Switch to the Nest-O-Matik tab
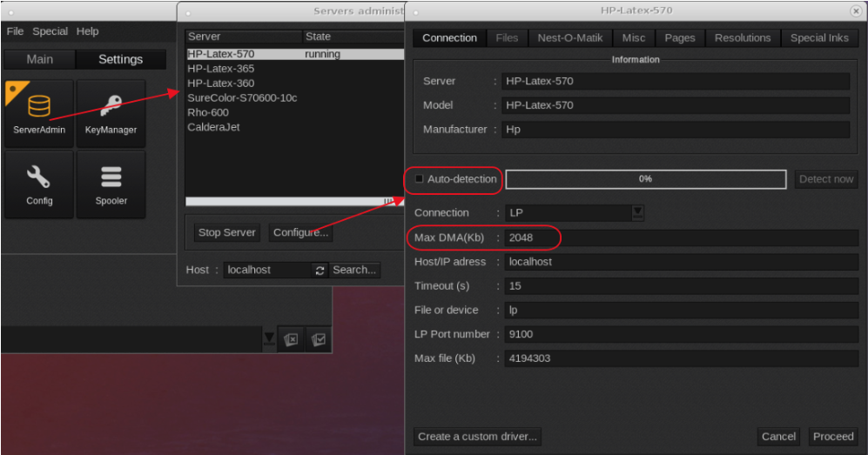Image resolution: width=868 pixels, height=455 pixels. (x=569, y=38)
